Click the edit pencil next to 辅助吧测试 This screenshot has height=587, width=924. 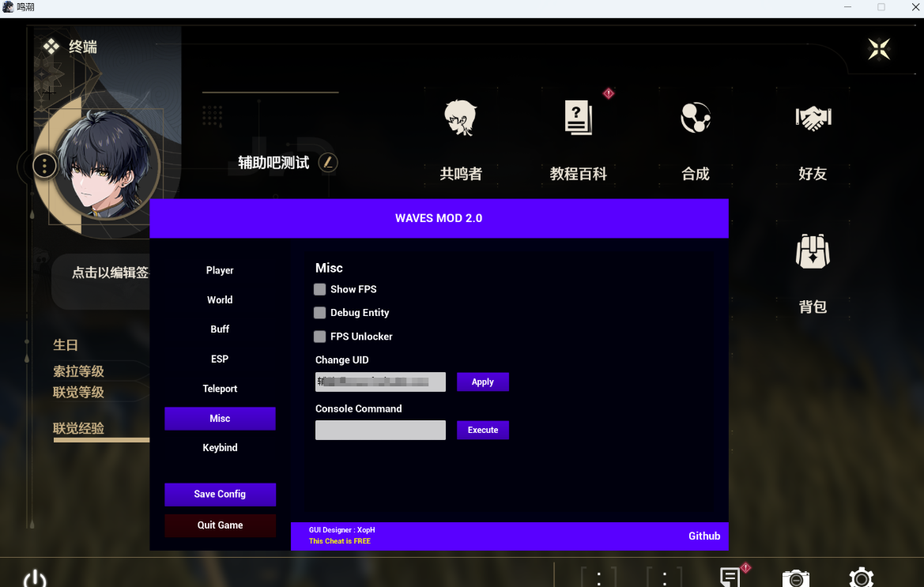click(328, 162)
